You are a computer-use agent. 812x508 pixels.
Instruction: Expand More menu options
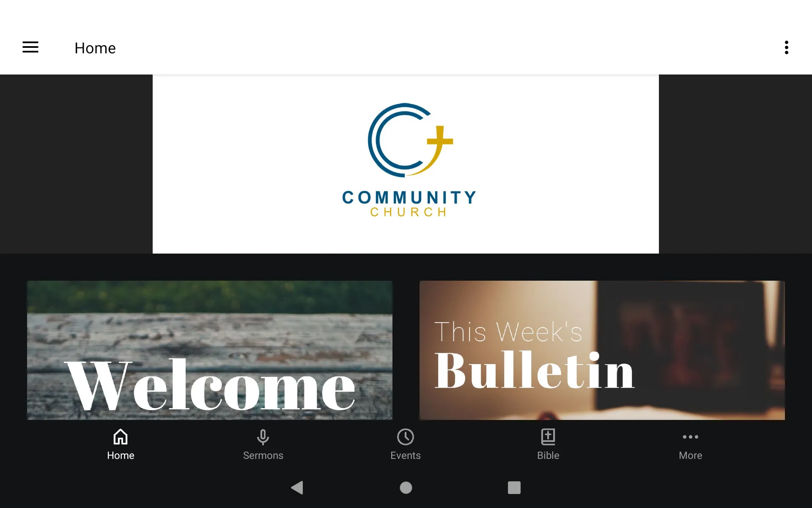coord(690,444)
